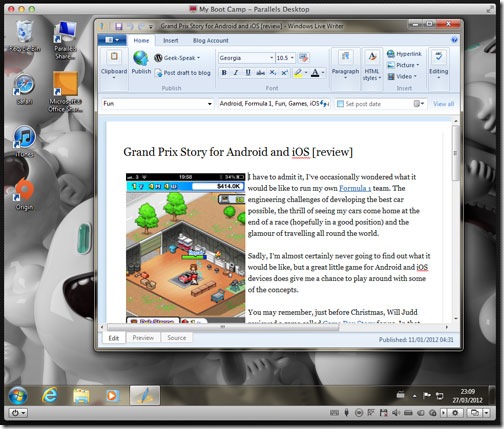Toggle Strikethrough formatting
Image resolution: width=504 pixels, height=429 pixels.
coord(260,73)
